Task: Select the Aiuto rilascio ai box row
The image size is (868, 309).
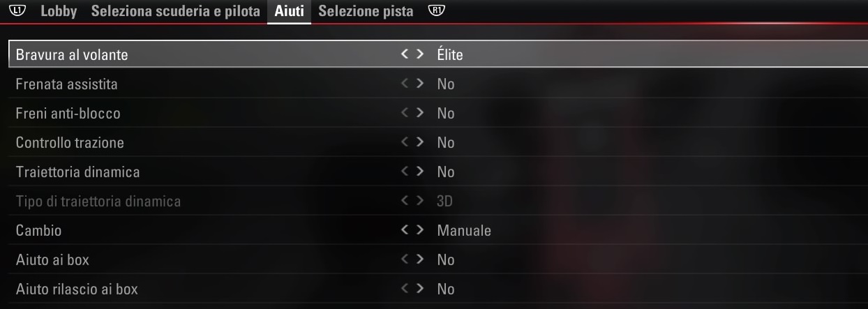Action: coord(438,289)
